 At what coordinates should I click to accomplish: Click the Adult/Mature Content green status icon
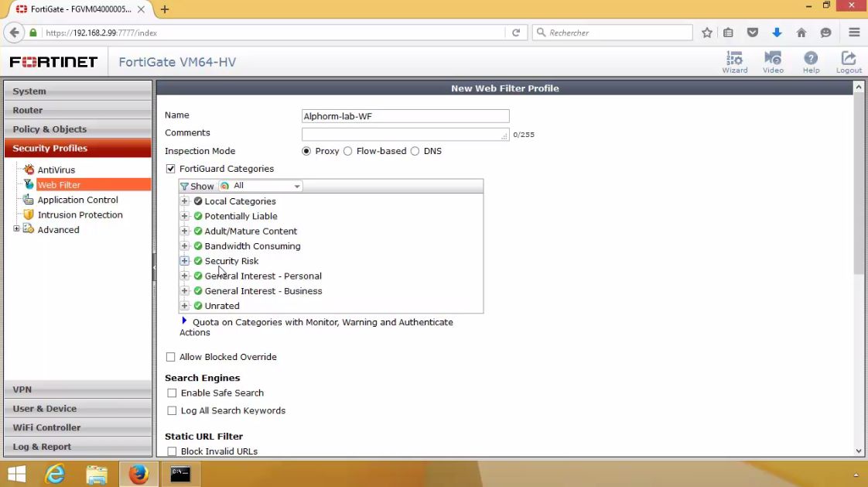coord(197,231)
